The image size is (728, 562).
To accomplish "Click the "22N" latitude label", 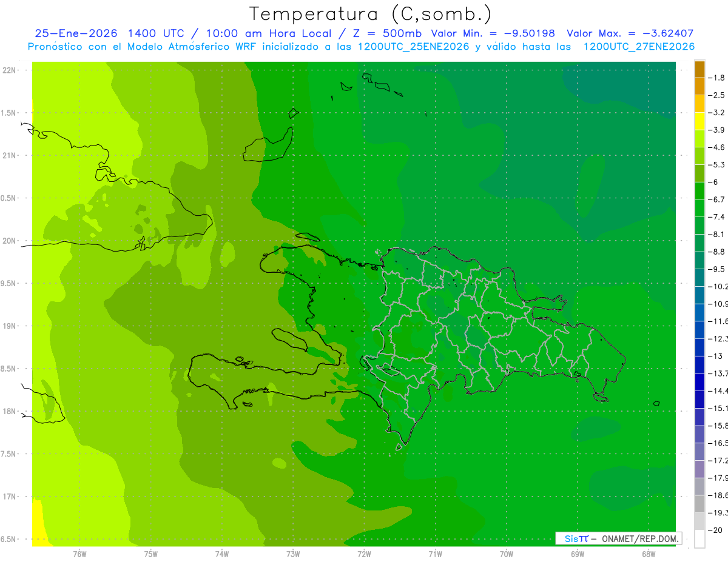I will coord(8,70).
